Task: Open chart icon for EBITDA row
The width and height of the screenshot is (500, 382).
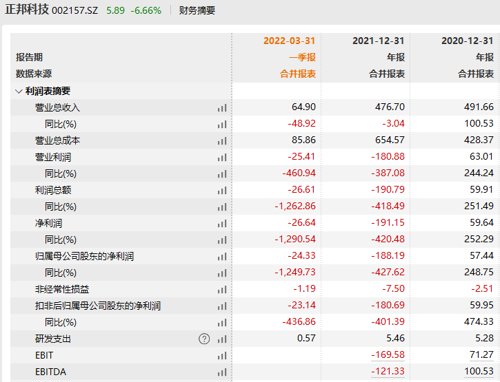Action: (x=222, y=372)
